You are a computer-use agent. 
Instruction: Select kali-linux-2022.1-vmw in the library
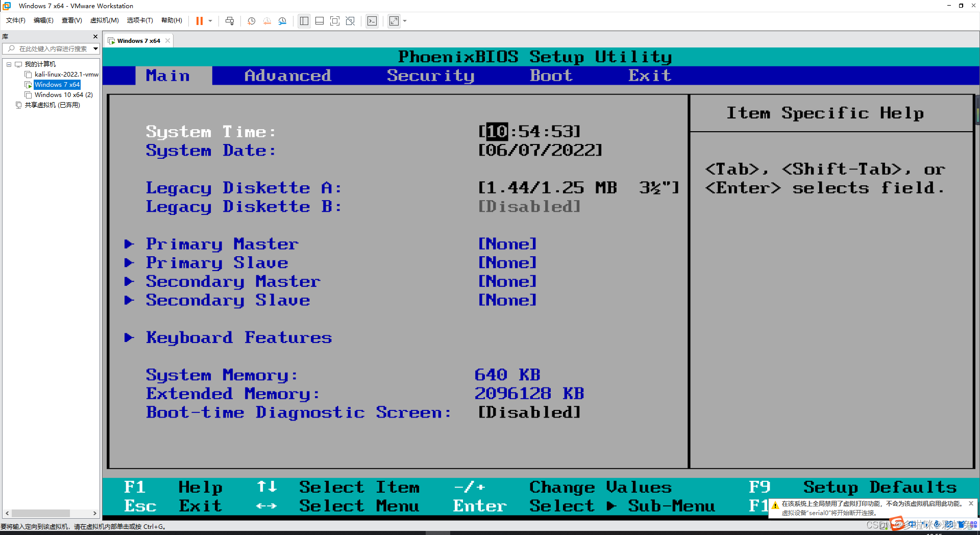[66, 75]
